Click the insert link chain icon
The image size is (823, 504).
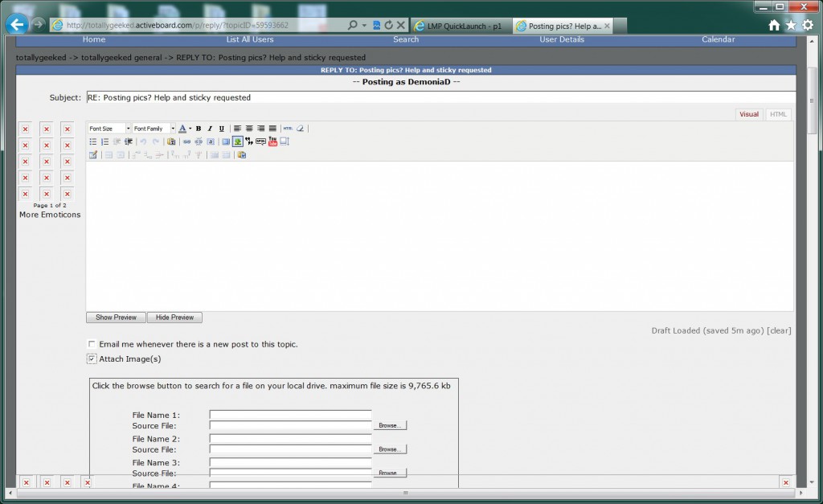coord(186,141)
